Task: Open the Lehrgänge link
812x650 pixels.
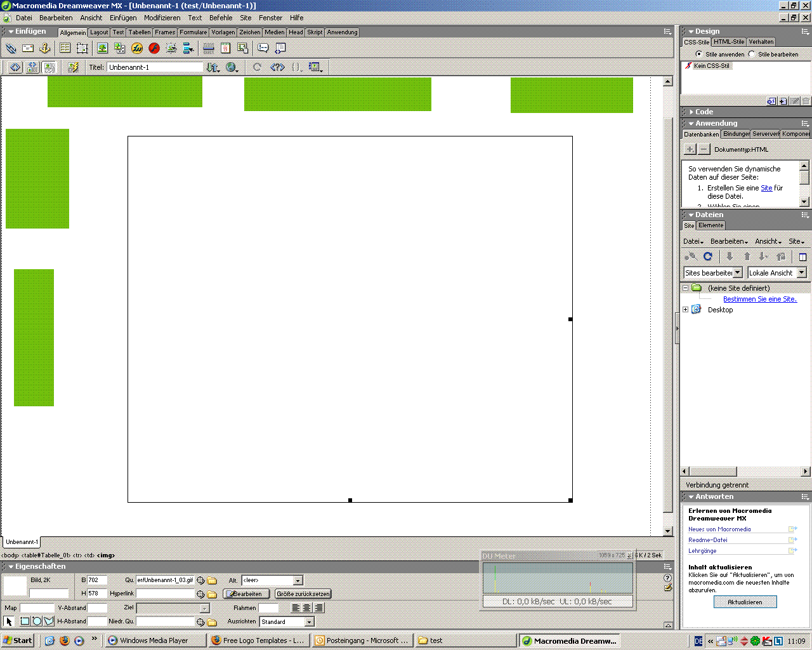Action: pyautogui.click(x=702, y=551)
